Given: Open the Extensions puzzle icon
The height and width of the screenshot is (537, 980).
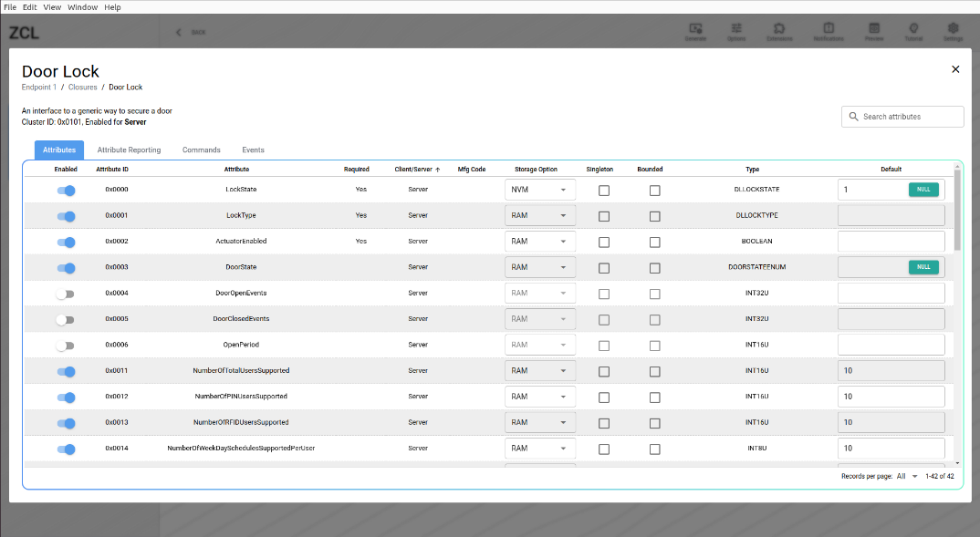Looking at the screenshot, I should click(x=779, y=29).
